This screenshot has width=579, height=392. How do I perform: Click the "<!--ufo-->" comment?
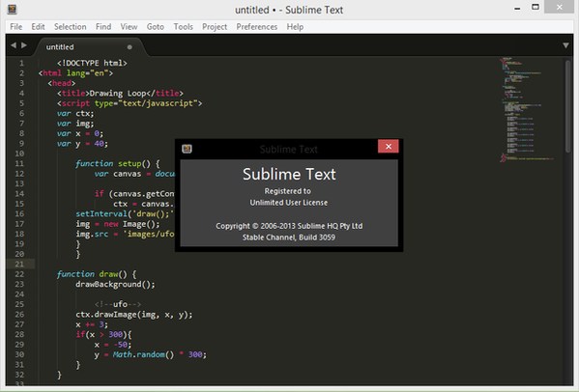click(118, 304)
